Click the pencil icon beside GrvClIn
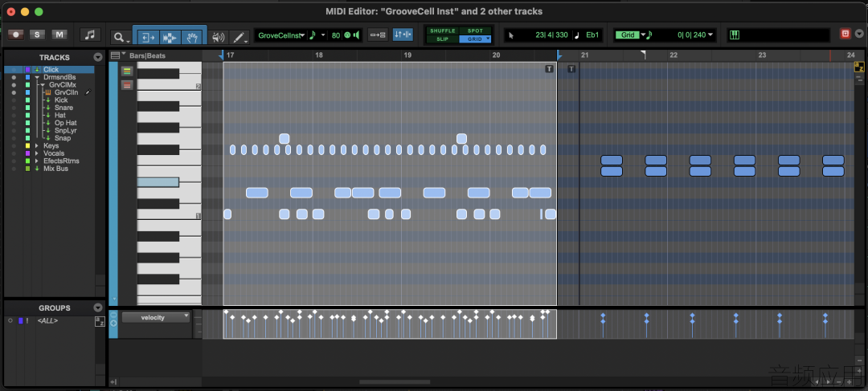This screenshot has height=391, width=868. coord(88,92)
